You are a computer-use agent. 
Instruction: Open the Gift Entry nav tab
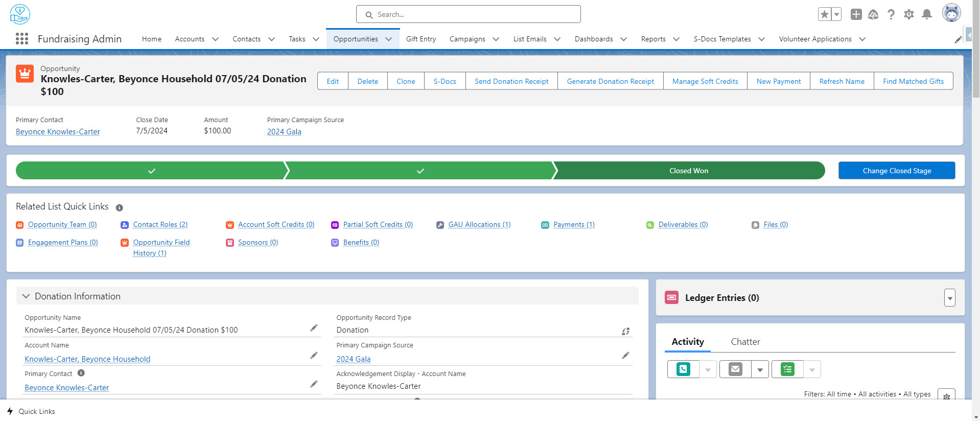tap(421, 39)
